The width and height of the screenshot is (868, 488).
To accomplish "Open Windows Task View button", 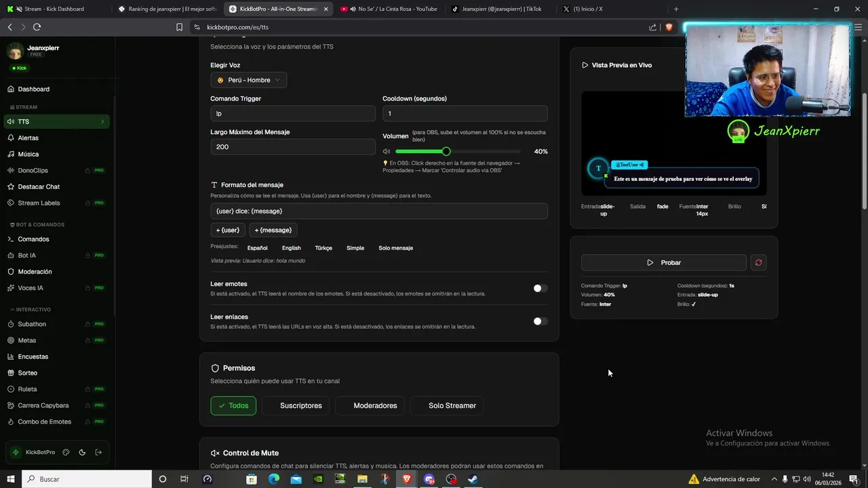I will (184, 479).
